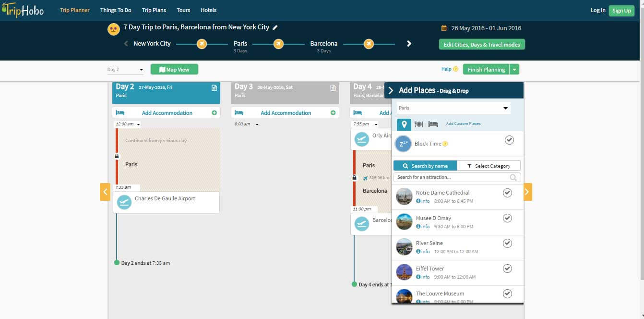Tick the Notre Dame Cathedral checkmark

click(x=507, y=193)
